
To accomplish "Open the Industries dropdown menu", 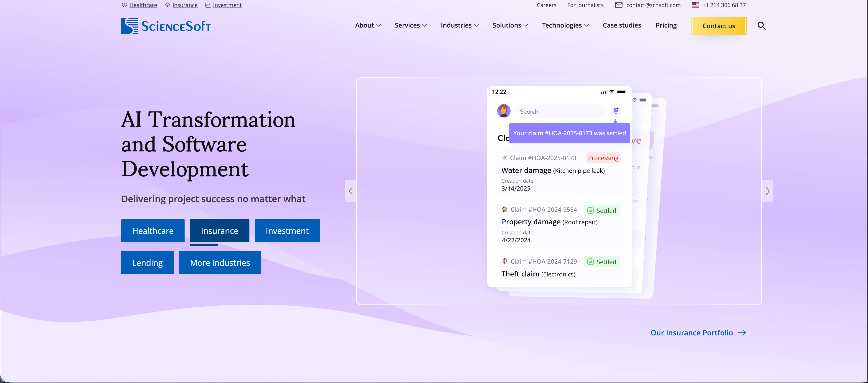I will [460, 25].
